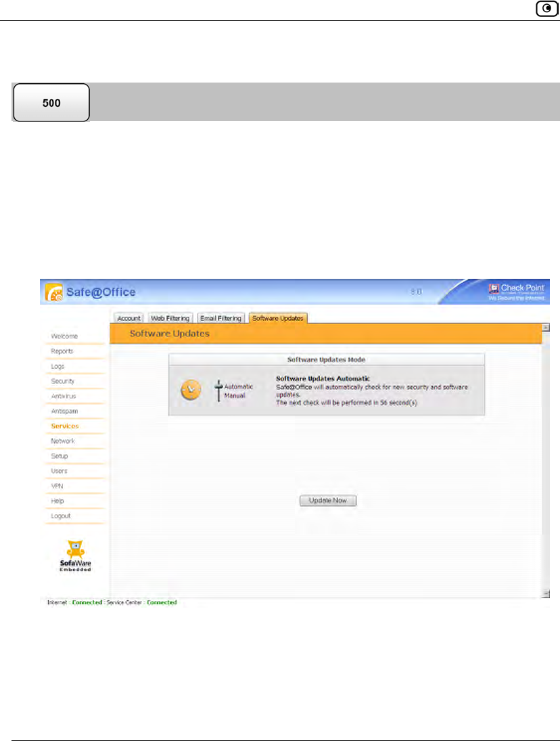Go to the Antispam menu
The width and height of the screenshot is (560, 741).
[64, 411]
